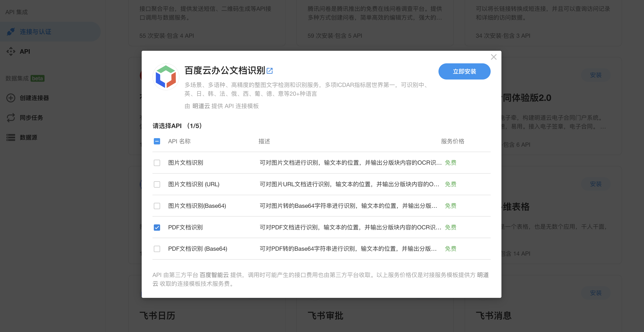
Task: Click the PDF文档识别 API name
Action: [185, 227]
